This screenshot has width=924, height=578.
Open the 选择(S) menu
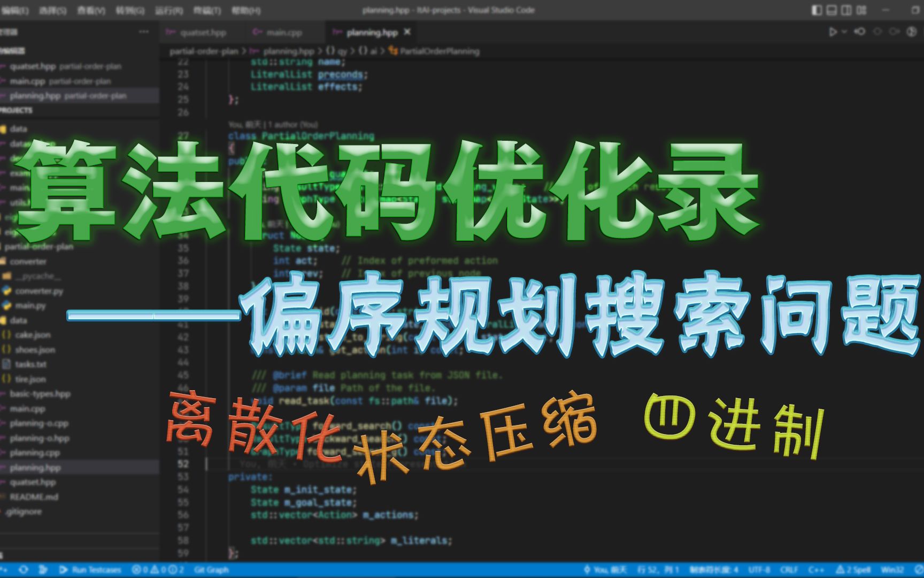[52, 10]
